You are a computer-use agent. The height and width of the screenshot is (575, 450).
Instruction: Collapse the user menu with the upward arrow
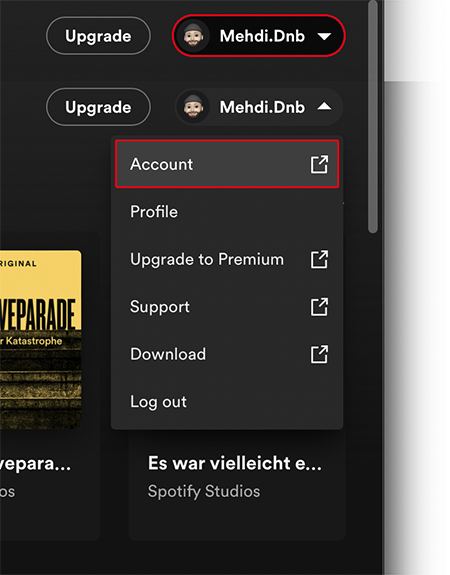point(324,106)
